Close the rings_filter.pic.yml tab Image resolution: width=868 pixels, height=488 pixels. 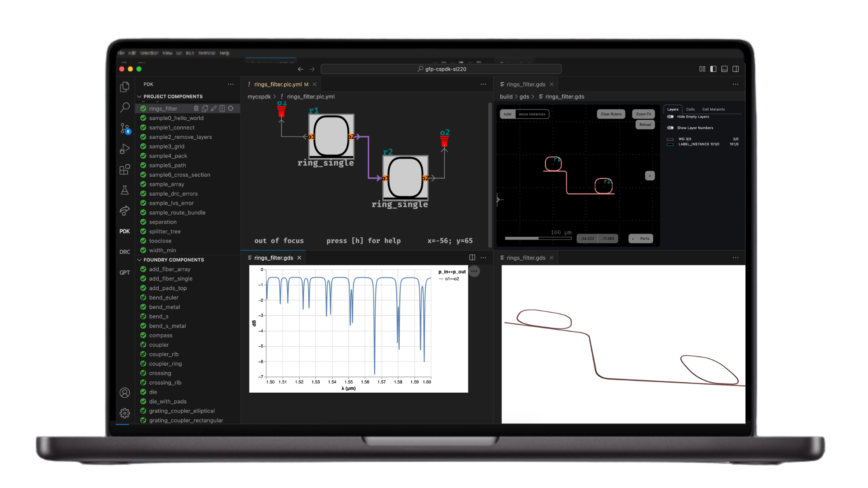click(315, 84)
